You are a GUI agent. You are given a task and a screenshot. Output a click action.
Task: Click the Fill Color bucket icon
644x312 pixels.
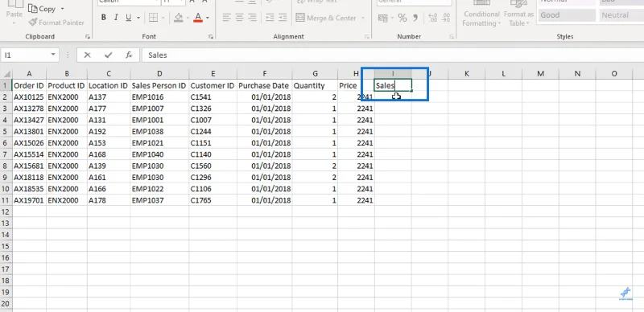pyautogui.click(x=178, y=18)
